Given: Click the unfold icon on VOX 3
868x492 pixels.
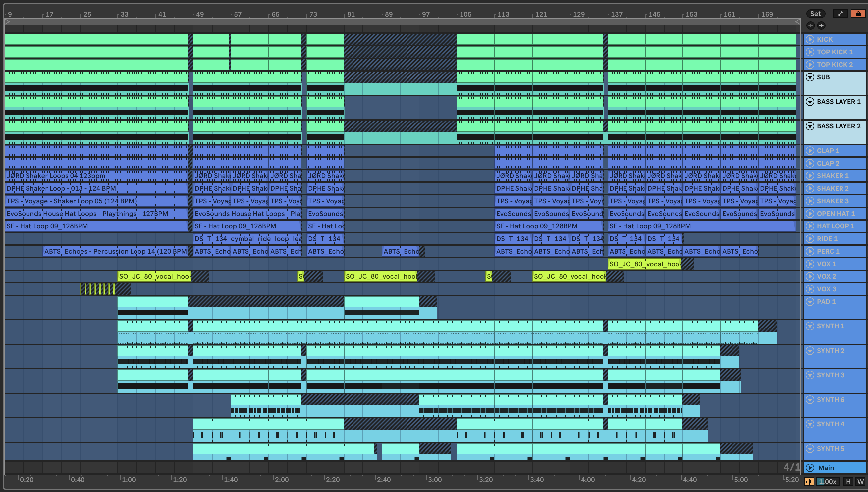Looking at the screenshot, I should click(810, 289).
